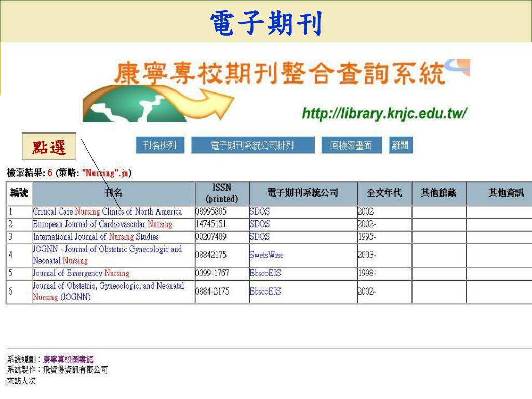
Task: Click the 離開 exit button
Action: pos(401,145)
